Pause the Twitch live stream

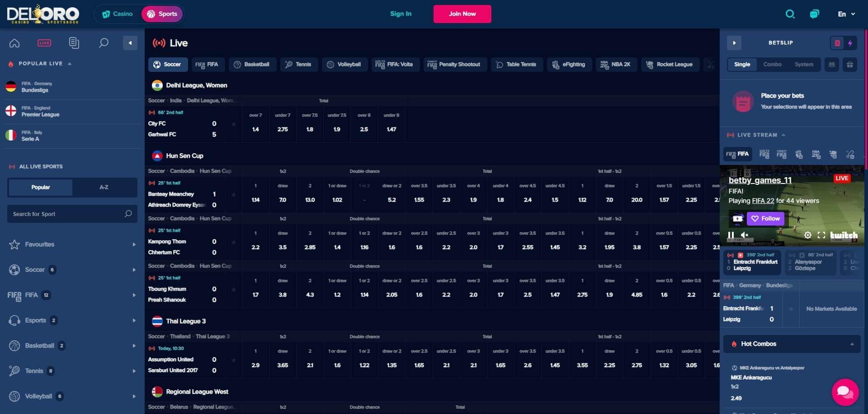(730, 235)
